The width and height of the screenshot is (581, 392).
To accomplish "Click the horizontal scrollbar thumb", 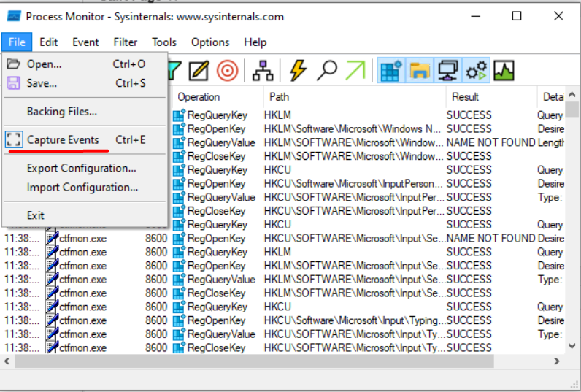I will [254, 361].
